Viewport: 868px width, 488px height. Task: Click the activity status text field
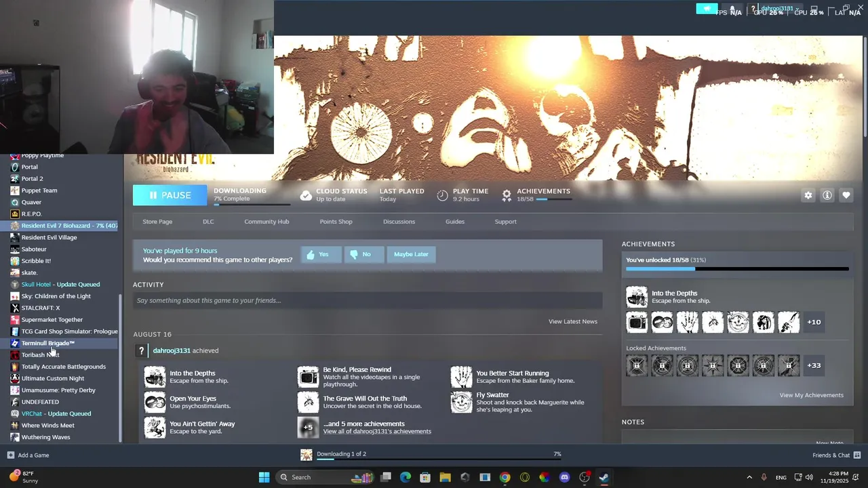click(368, 300)
